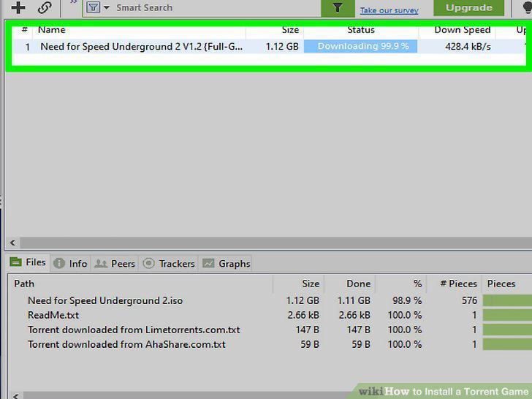Image resolution: width=532 pixels, height=399 pixels.
Task: Click the Downloading 99.9 % progress bar
Action: [360, 46]
